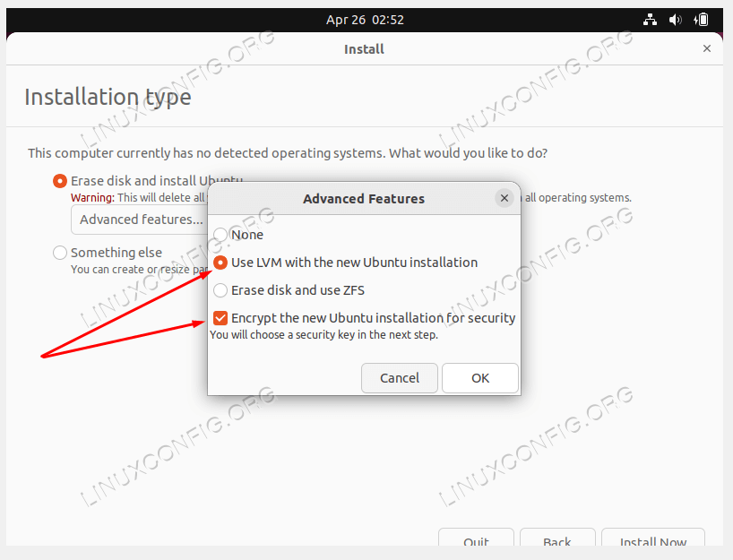The image size is (733, 560).
Task: Click the Installation type heading
Action: point(108,98)
